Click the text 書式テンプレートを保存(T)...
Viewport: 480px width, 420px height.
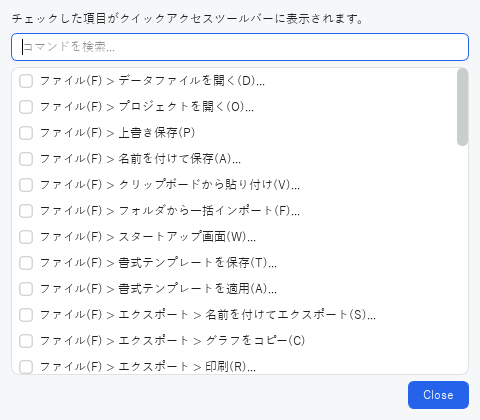(x=198, y=263)
